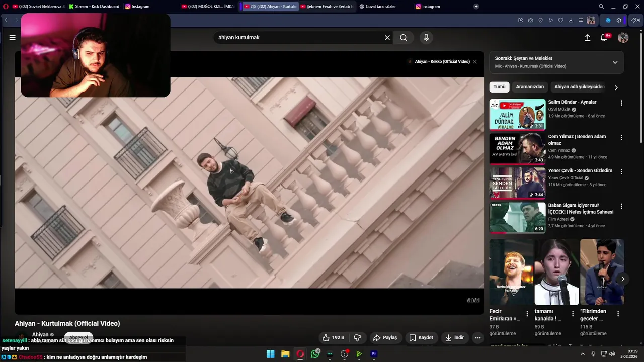Open Opera tab search magnifier
The width and height of the screenshot is (644, 362).
[601, 7]
